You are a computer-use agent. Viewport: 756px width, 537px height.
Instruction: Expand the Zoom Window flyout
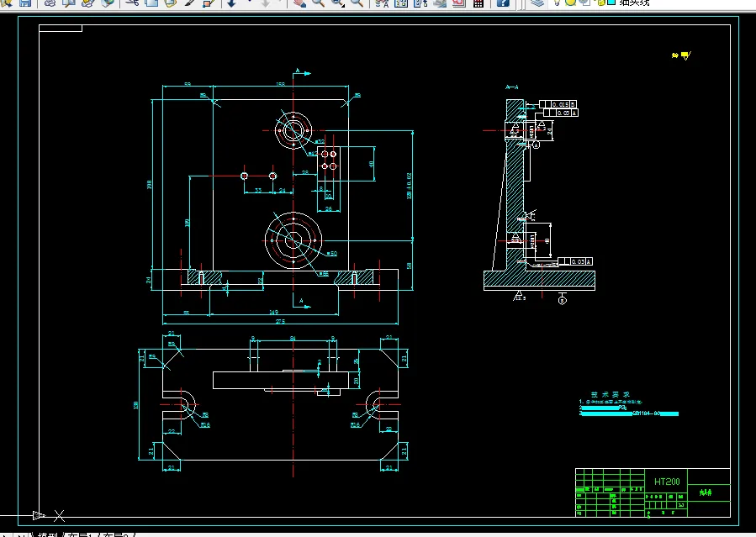pos(337,3)
